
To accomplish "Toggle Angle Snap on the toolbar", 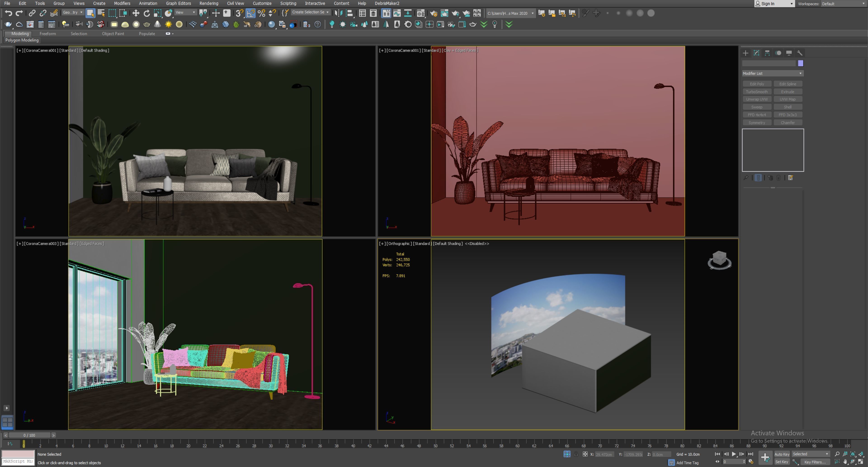I will point(251,13).
